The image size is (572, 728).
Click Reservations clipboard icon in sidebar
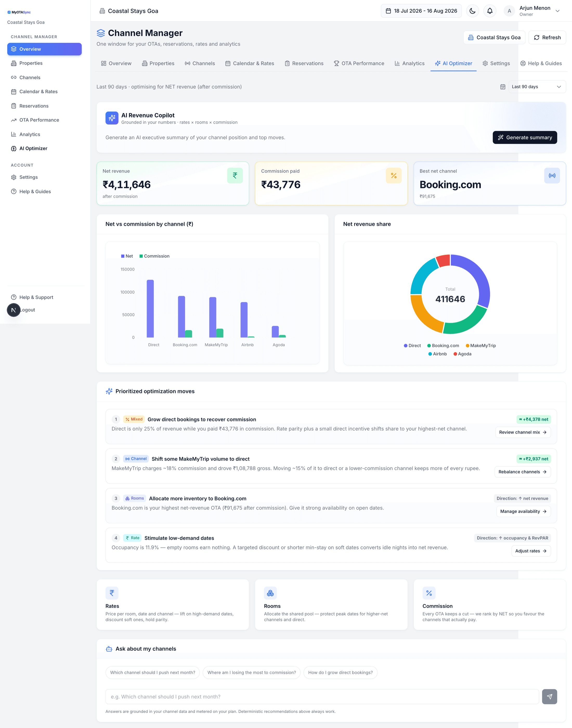(14, 106)
